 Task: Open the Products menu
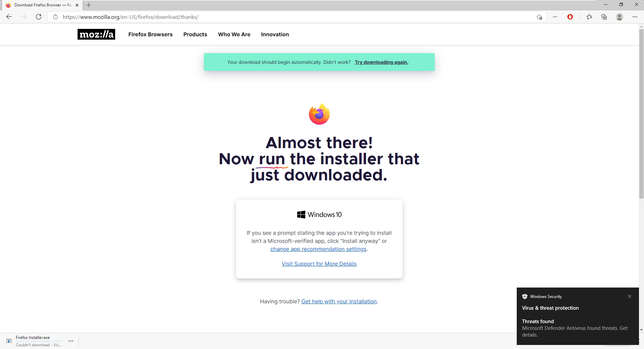pyautogui.click(x=195, y=34)
